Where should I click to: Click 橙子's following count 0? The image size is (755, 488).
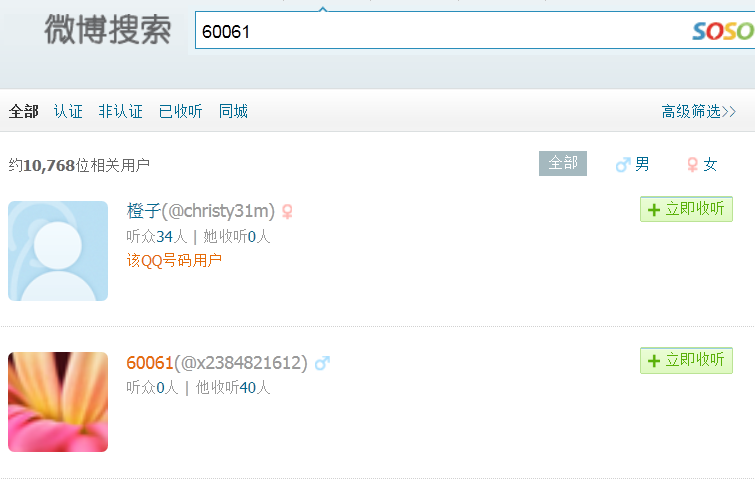point(252,237)
